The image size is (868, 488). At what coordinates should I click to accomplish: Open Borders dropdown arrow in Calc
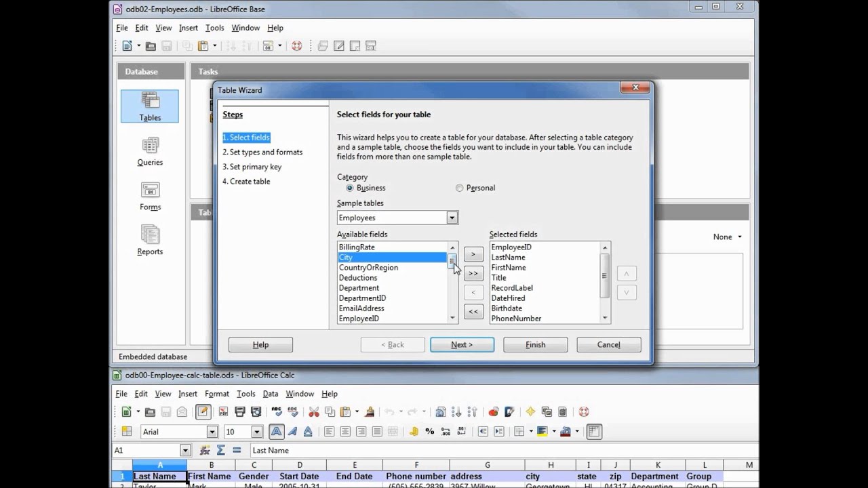pyautogui.click(x=531, y=431)
